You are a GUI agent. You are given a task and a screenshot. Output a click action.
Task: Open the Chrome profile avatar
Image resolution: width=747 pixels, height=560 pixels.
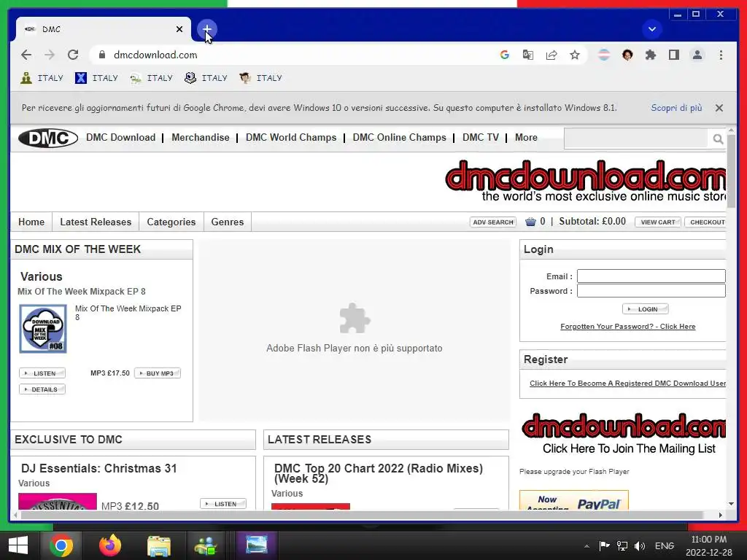click(x=697, y=55)
